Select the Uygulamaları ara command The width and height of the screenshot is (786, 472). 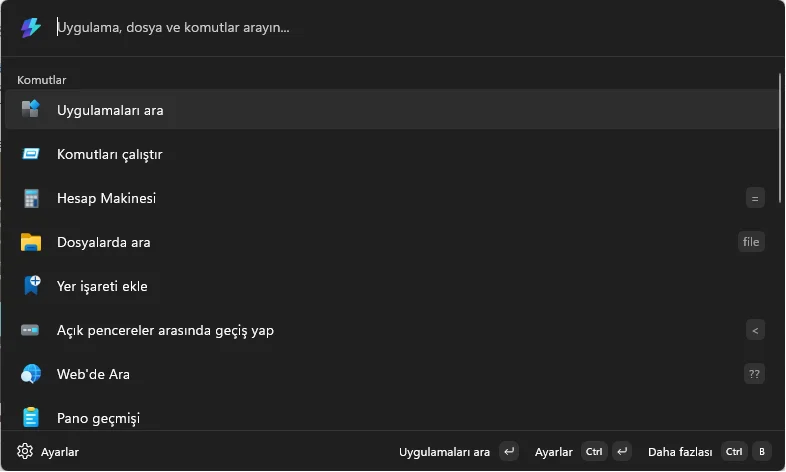coord(391,109)
